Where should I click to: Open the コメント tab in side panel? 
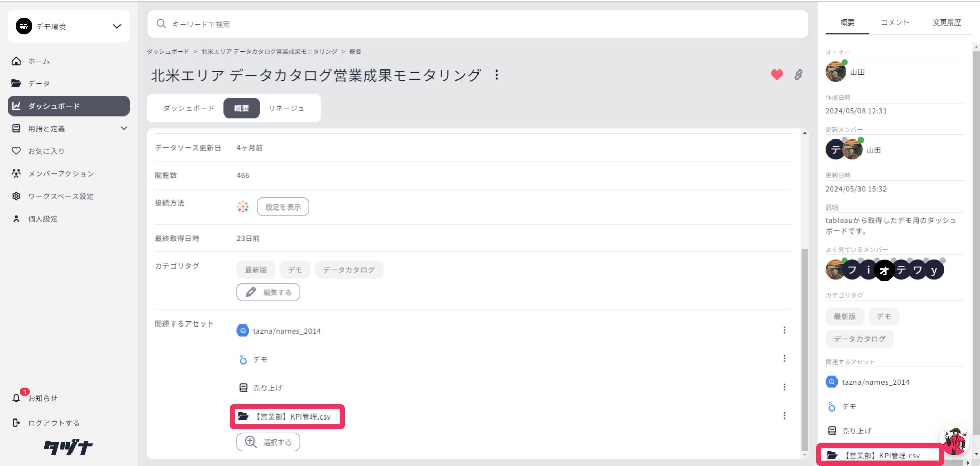pos(895,22)
